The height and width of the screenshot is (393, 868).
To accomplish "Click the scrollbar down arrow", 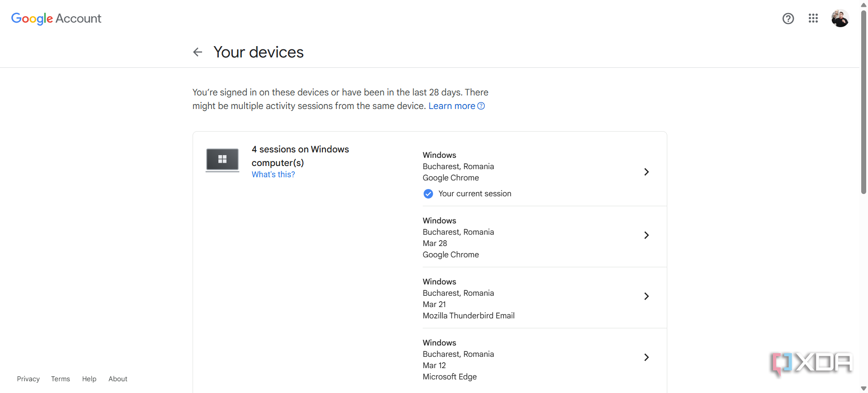I will click(x=863, y=388).
